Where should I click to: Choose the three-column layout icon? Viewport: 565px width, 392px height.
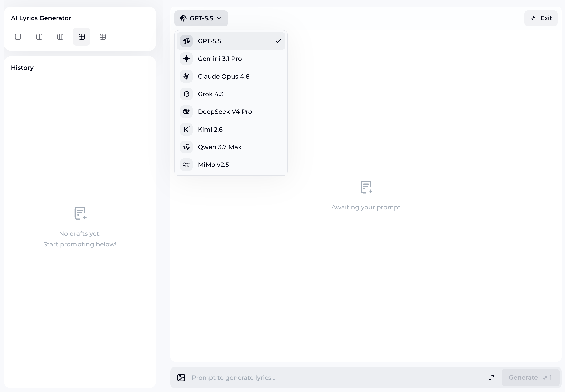pos(60,37)
